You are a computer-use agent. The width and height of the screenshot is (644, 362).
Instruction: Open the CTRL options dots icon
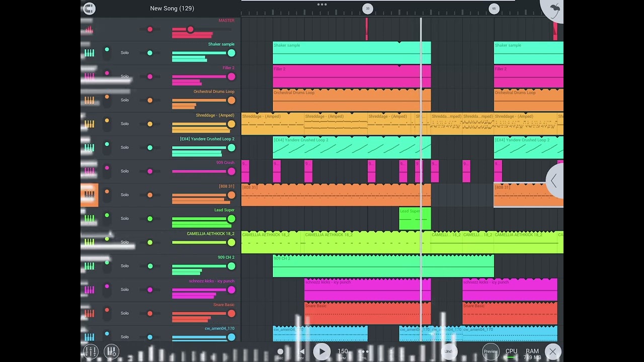pyautogui.click(x=363, y=352)
